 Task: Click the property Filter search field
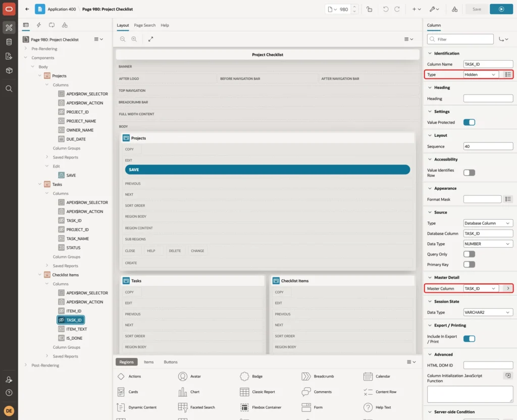tap(460, 39)
